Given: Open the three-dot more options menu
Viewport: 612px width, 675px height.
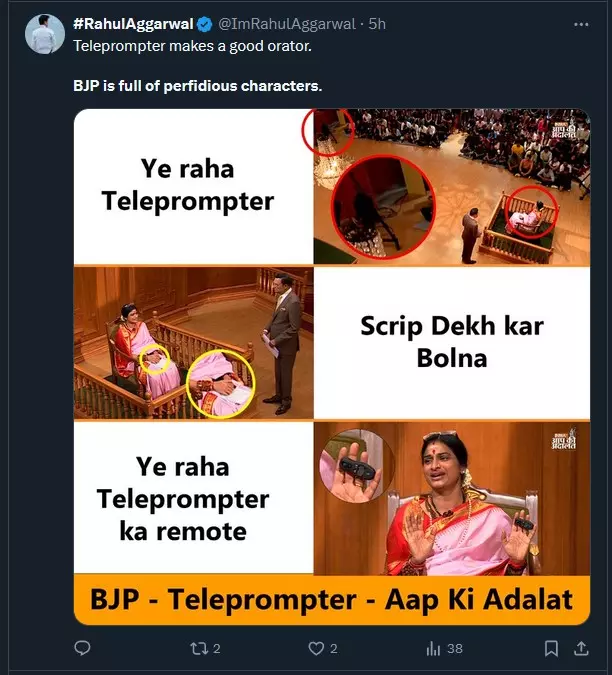Looking at the screenshot, I should click(x=581, y=25).
